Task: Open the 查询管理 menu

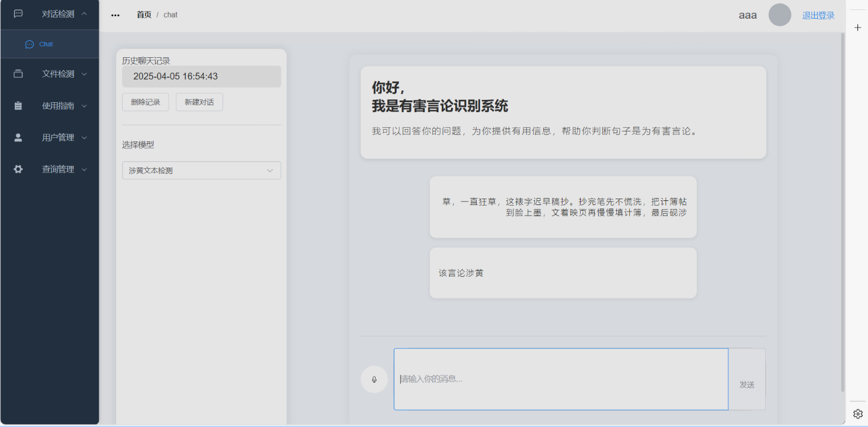Action: [x=50, y=169]
